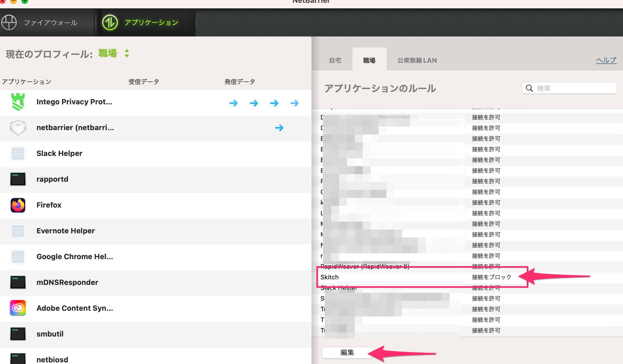Viewport: 623px width, 364px height.
Task: Click the Intego Privacy Protection castle icon
Action: (x=18, y=102)
